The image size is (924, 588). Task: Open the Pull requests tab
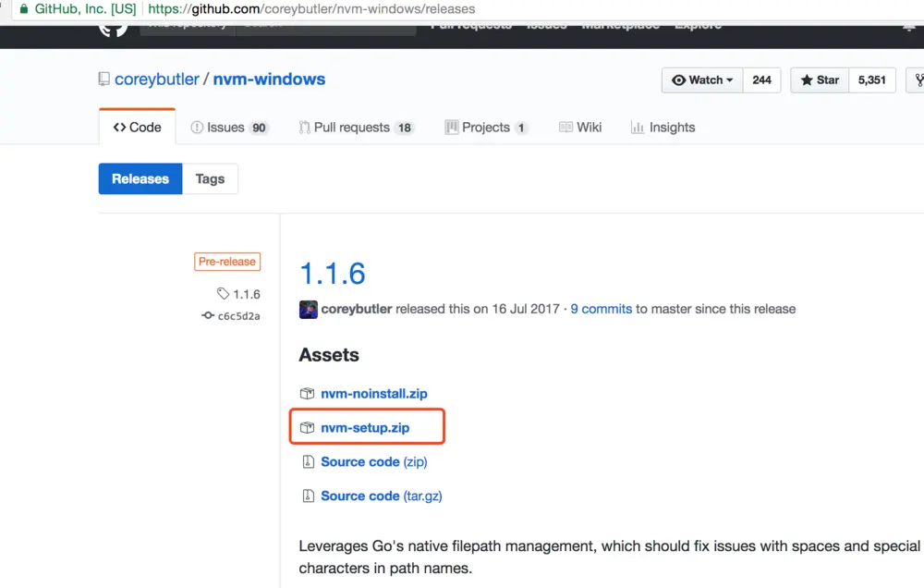356,128
